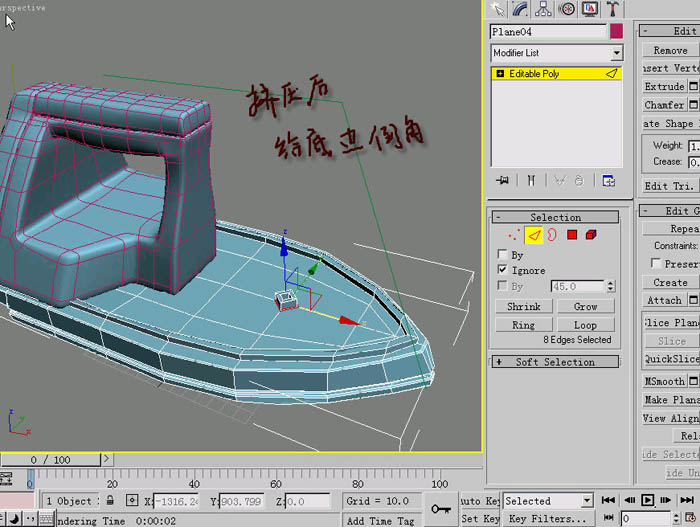Toggle the Auto Key button

tap(480, 501)
